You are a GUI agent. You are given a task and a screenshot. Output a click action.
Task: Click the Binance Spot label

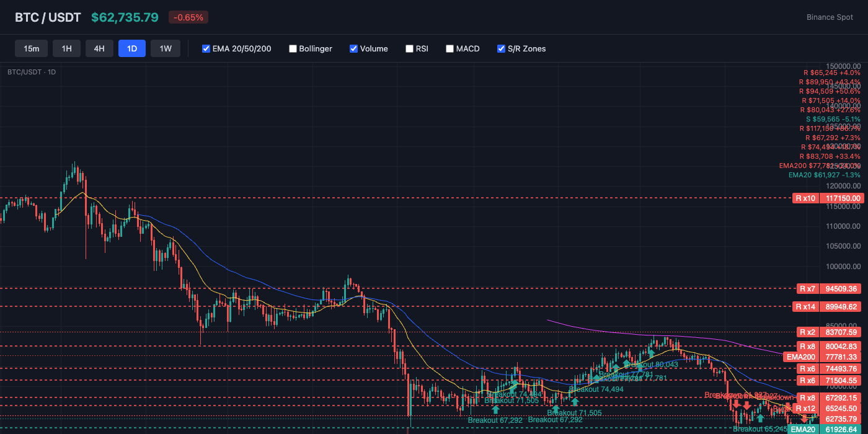pyautogui.click(x=830, y=17)
